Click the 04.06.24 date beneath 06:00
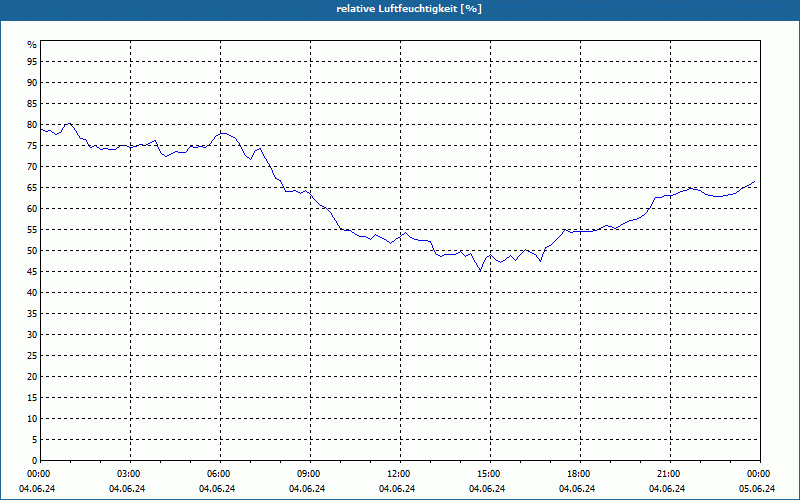Image resolution: width=800 pixels, height=500 pixels. click(217, 489)
